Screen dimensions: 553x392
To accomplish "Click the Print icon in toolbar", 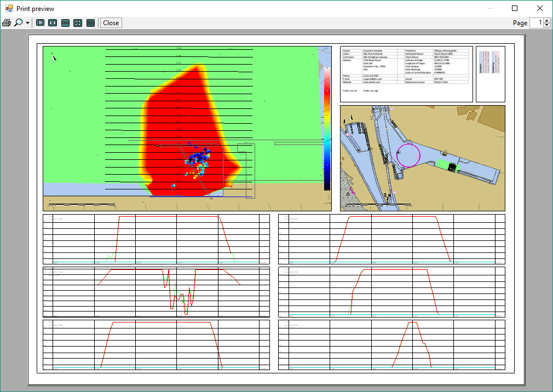I will tap(7, 23).
